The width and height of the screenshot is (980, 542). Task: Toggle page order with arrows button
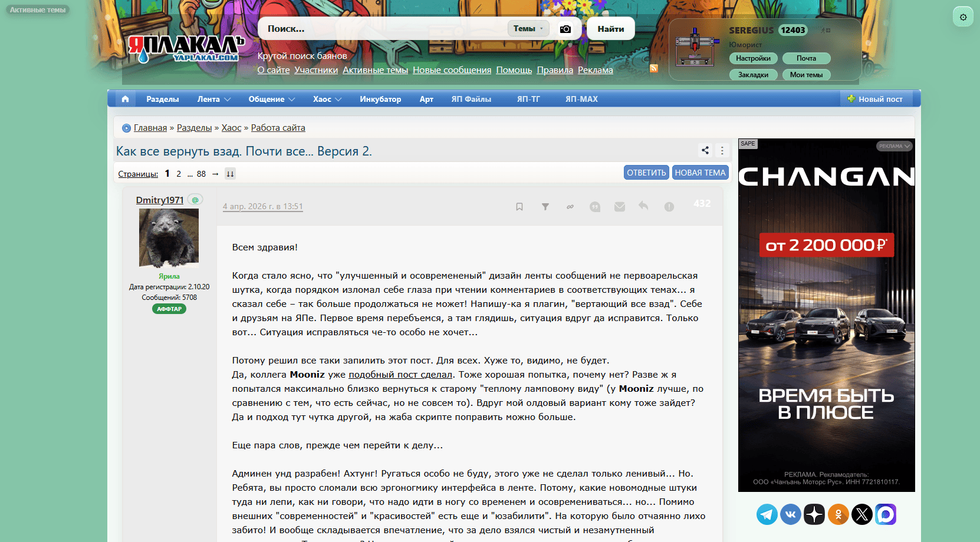coord(231,174)
